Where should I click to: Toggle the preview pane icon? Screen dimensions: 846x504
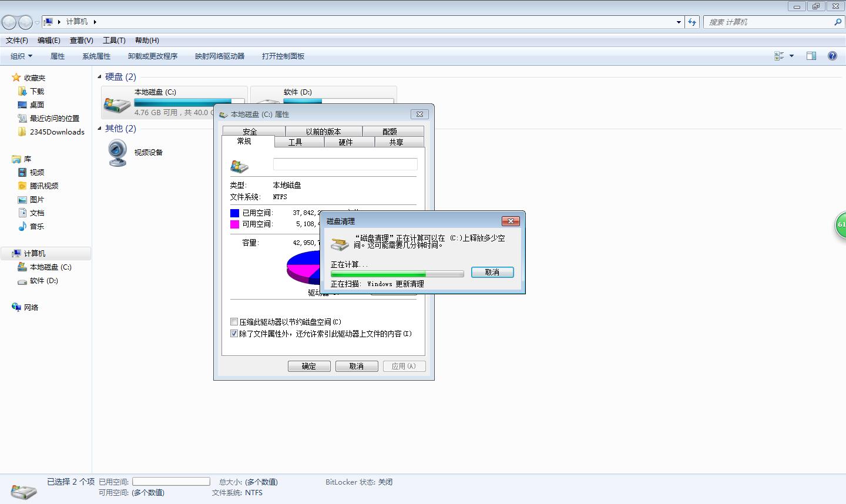[x=811, y=56]
